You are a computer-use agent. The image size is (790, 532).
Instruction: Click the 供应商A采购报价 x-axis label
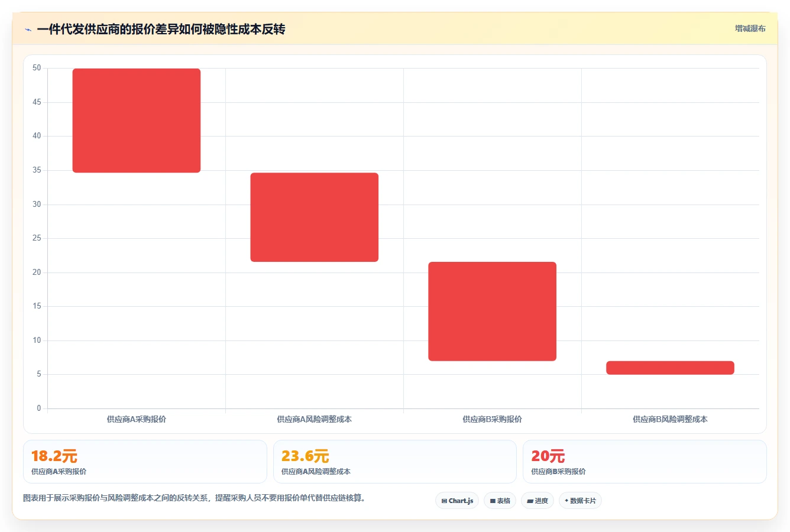click(137, 419)
